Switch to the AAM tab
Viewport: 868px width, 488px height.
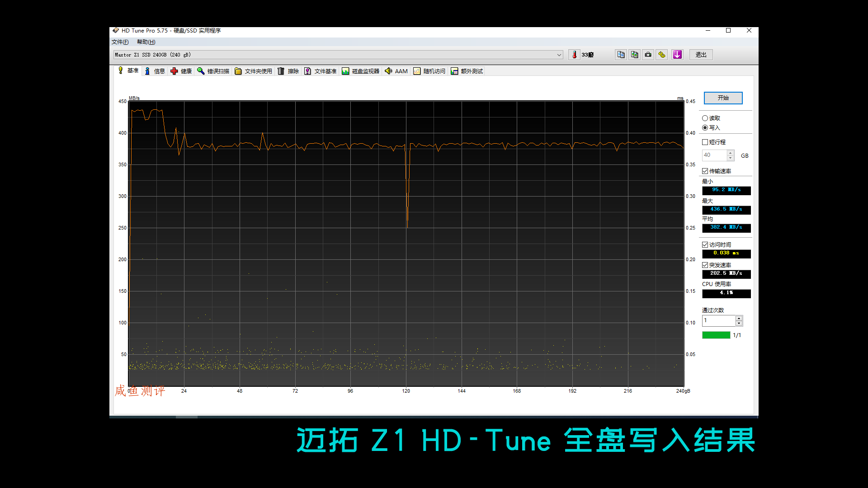click(396, 71)
